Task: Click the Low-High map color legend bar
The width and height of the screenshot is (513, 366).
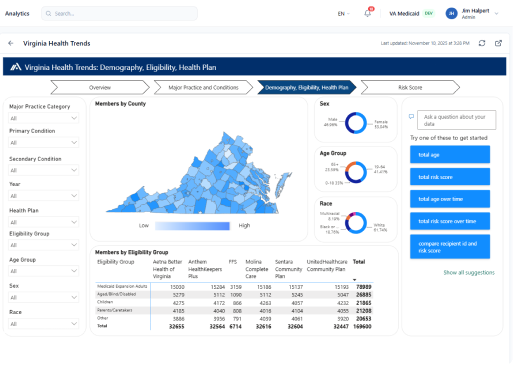Action: click(192, 226)
